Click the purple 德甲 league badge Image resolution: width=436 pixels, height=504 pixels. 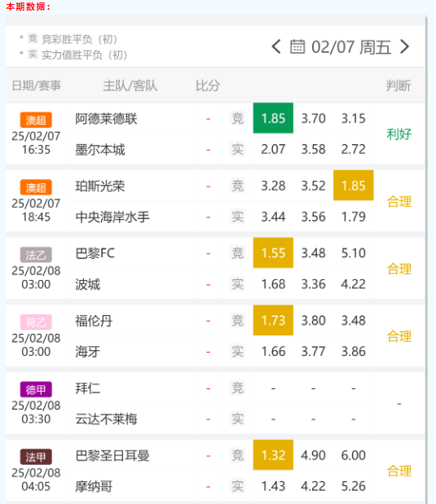coord(36,389)
